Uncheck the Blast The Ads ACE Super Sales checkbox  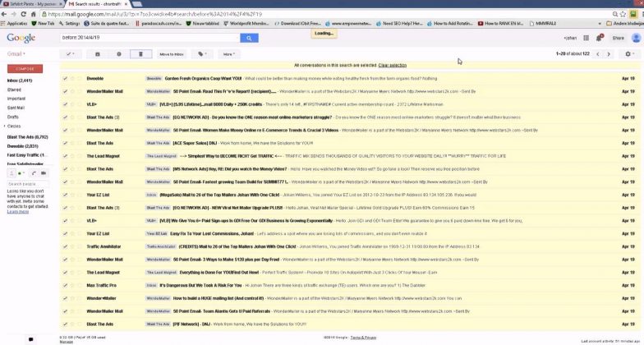65,143
